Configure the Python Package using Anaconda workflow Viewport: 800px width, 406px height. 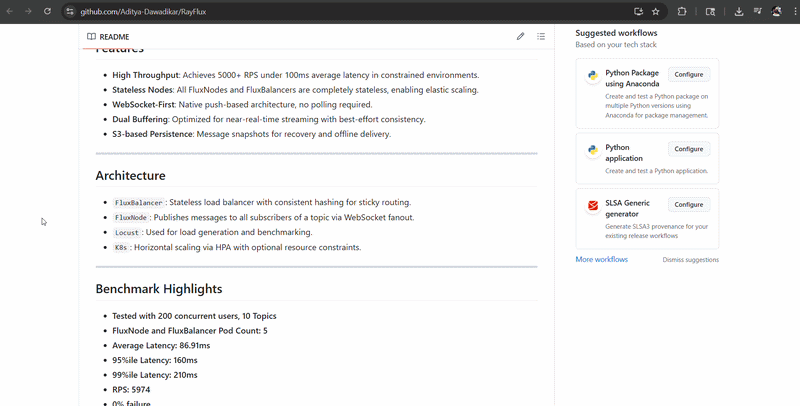[x=688, y=74]
